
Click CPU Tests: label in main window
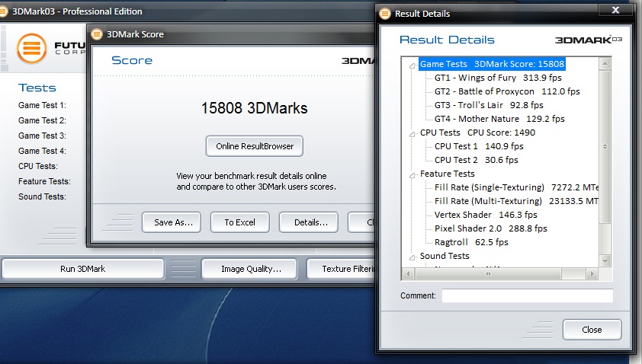38,166
